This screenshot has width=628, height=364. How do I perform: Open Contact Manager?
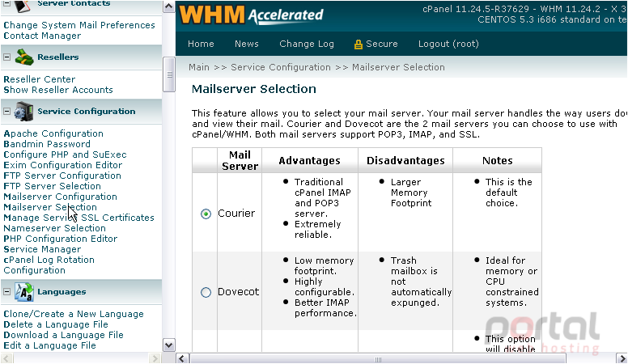click(42, 36)
